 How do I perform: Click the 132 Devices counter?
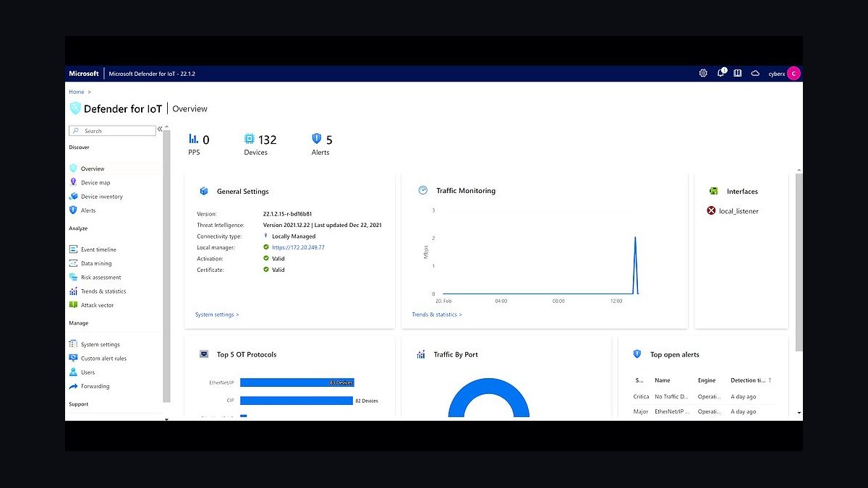coord(260,144)
